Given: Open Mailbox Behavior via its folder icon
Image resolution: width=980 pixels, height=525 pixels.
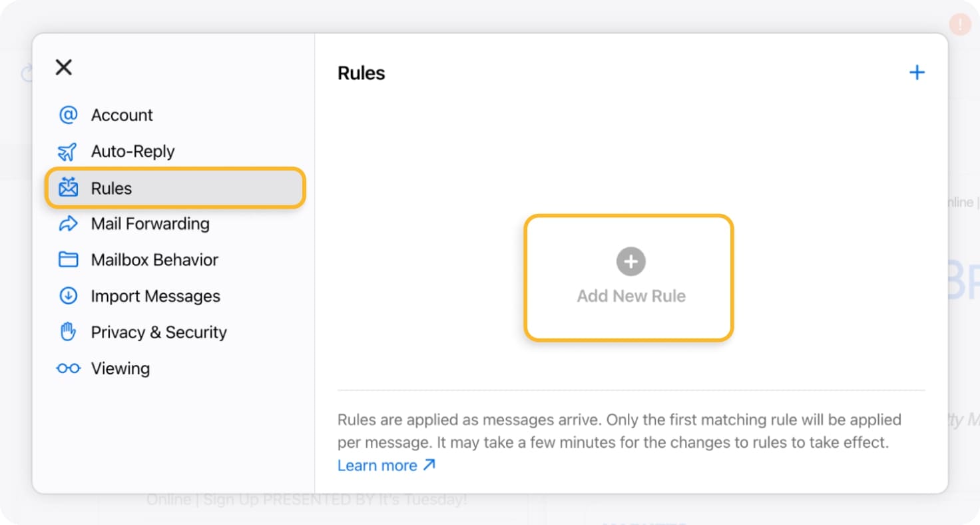Looking at the screenshot, I should pyautogui.click(x=68, y=260).
